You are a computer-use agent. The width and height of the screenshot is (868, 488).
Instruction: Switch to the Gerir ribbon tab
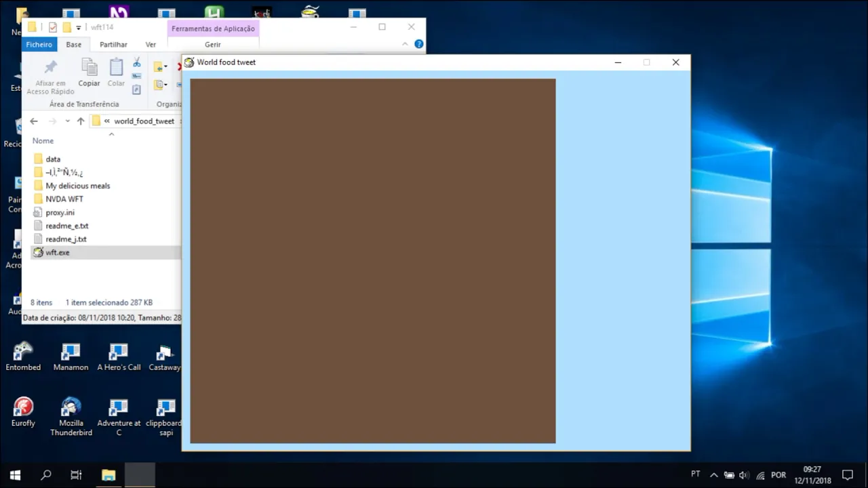coord(213,44)
